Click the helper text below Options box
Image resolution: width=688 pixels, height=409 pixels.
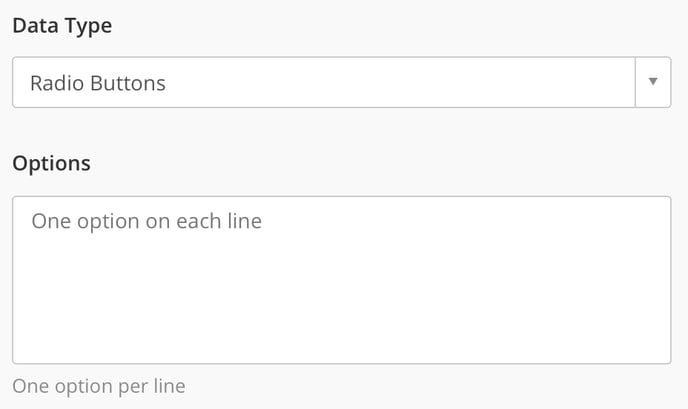[x=98, y=386]
